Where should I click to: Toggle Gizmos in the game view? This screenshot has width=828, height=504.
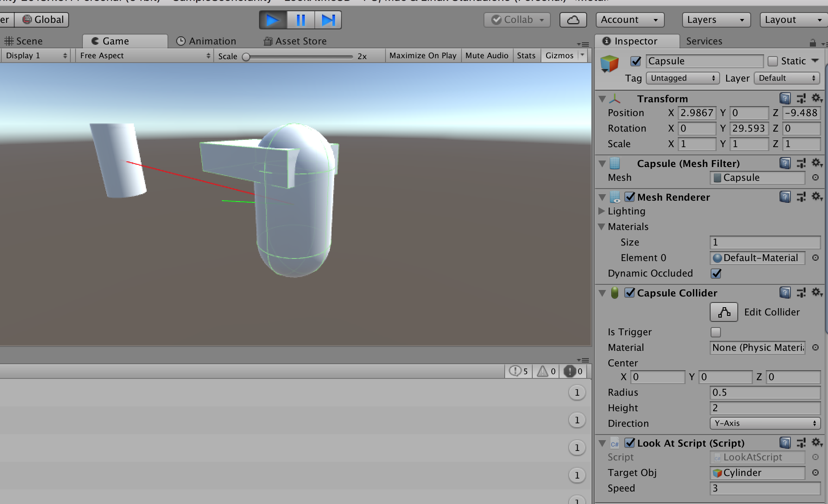coord(559,56)
